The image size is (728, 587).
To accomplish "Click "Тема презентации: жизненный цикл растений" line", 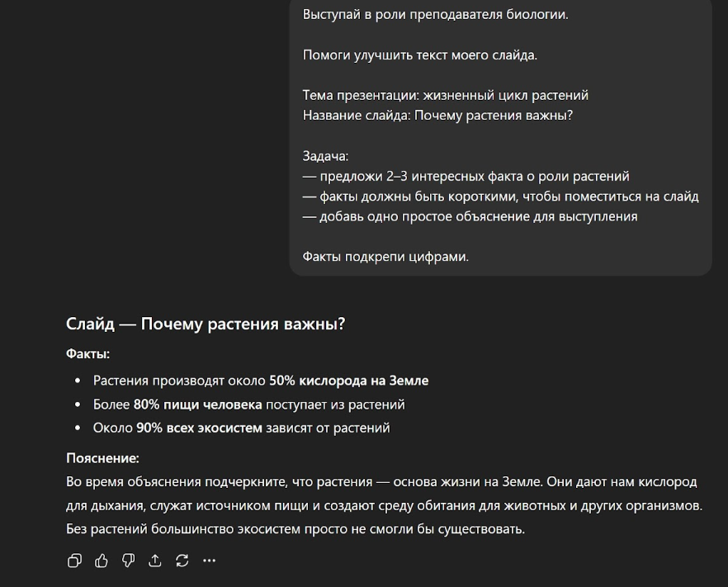I will pos(445,95).
